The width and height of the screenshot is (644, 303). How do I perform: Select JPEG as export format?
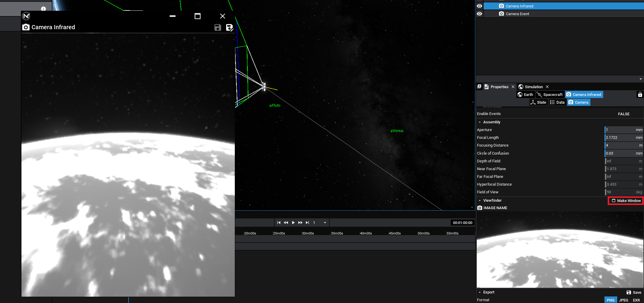(623, 300)
